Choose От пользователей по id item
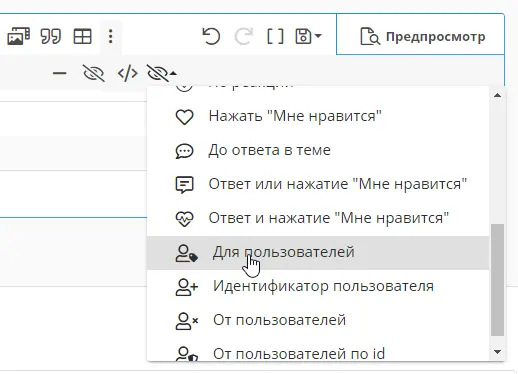 tap(318, 350)
